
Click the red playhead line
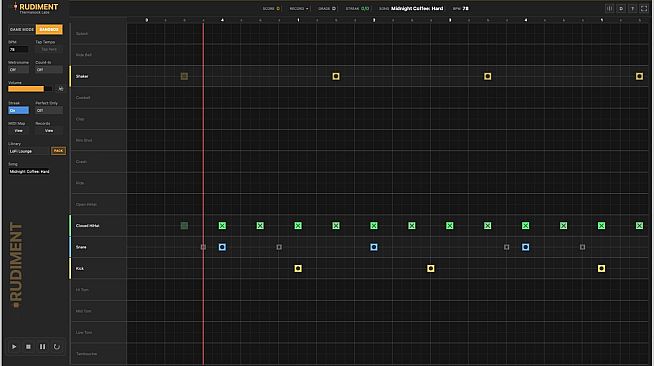coord(203,194)
